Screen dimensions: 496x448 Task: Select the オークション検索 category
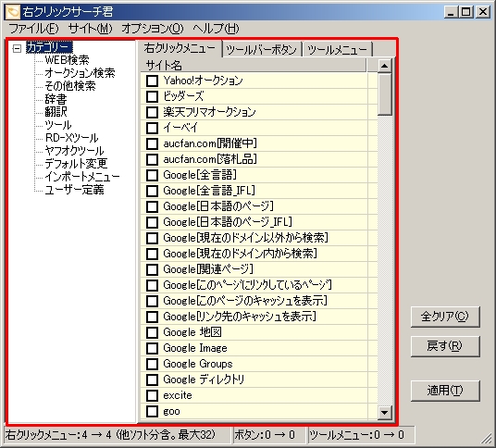pyautogui.click(x=80, y=73)
